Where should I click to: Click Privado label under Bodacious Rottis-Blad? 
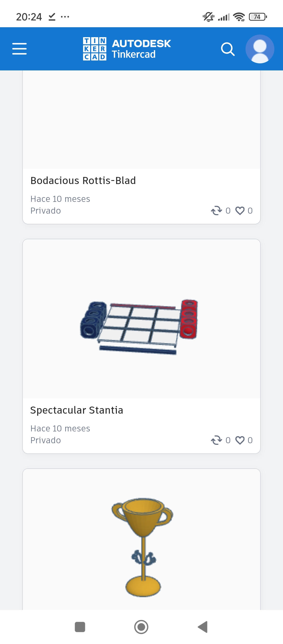[x=46, y=211]
